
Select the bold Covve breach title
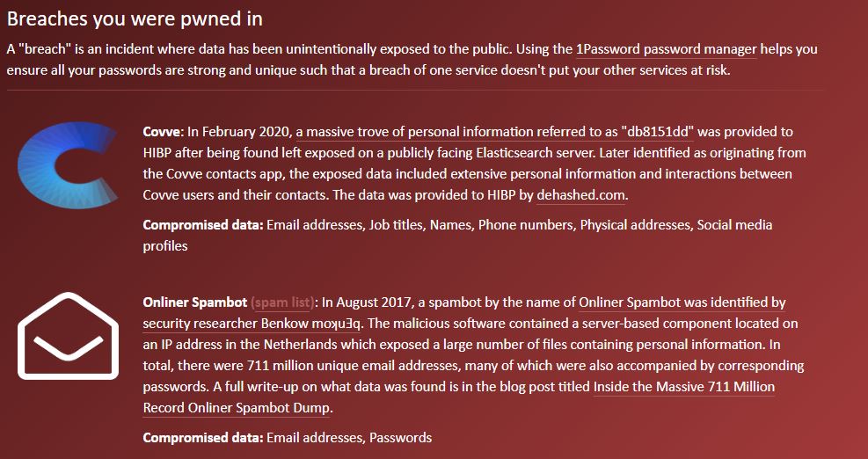tap(162, 132)
